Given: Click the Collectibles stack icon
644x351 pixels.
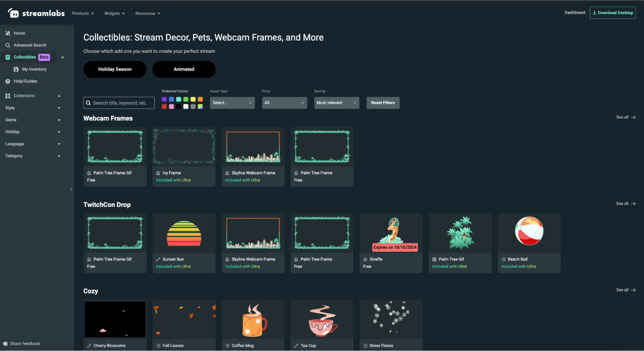Looking at the screenshot, I should point(7,57).
